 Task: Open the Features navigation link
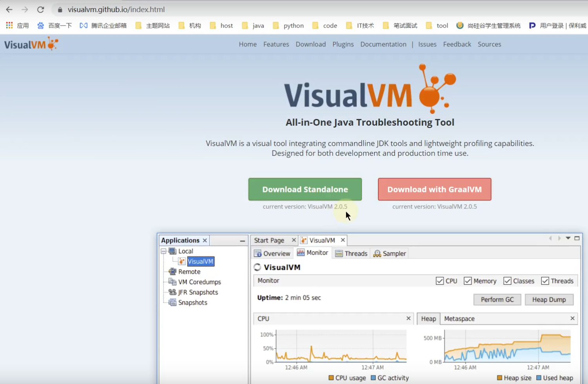(x=276, y=44)
